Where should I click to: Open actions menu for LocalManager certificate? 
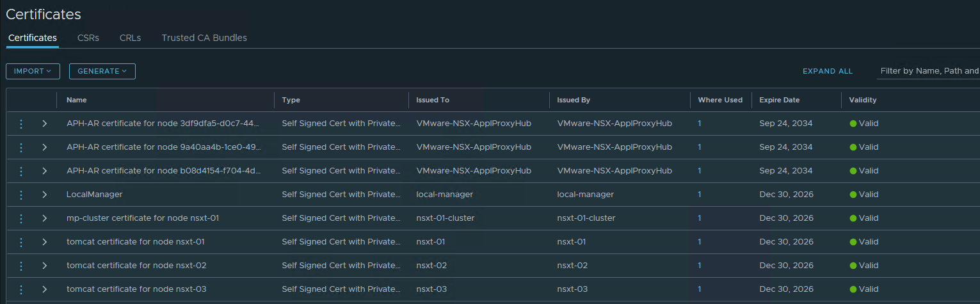pyautogui.click(x=20, y=195)
